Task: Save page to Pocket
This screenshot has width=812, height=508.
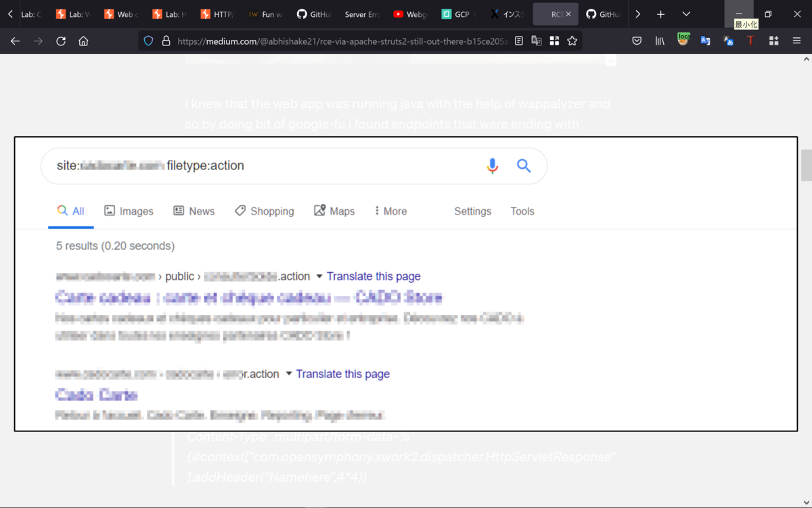Action: [x=637, y=41]
